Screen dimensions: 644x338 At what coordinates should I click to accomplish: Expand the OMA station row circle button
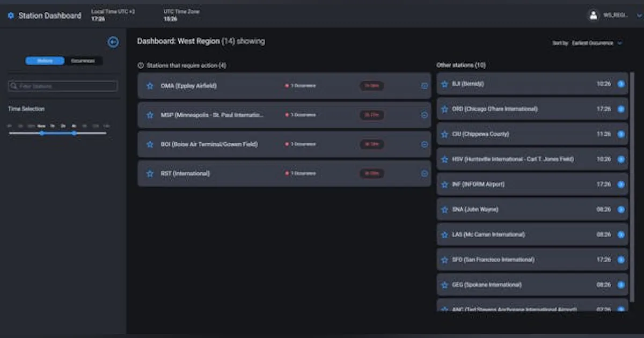pyautogui.click(x=425, y=86)
